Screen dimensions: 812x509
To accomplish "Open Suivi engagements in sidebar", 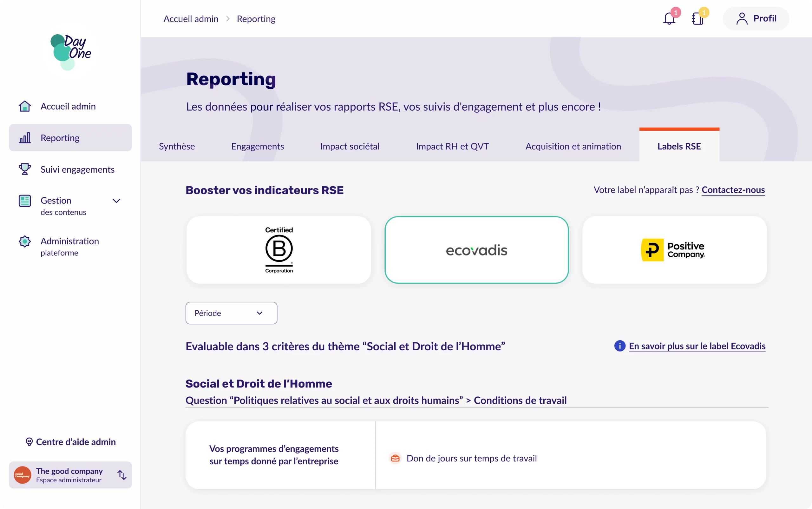I will point(70,169).
